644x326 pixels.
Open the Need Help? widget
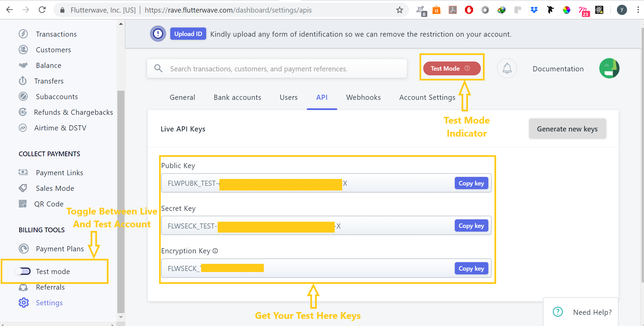click(x=581, y=312)
